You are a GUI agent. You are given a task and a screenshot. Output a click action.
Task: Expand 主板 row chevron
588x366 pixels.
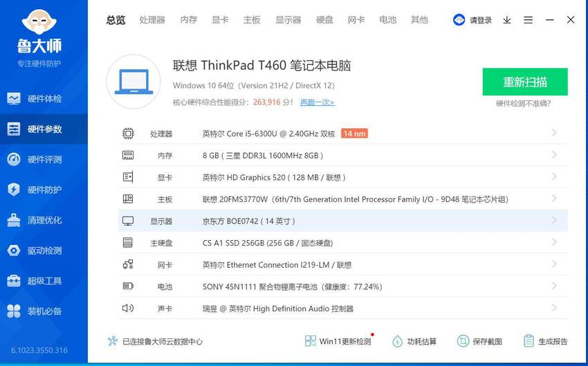(x=554, y=199)
